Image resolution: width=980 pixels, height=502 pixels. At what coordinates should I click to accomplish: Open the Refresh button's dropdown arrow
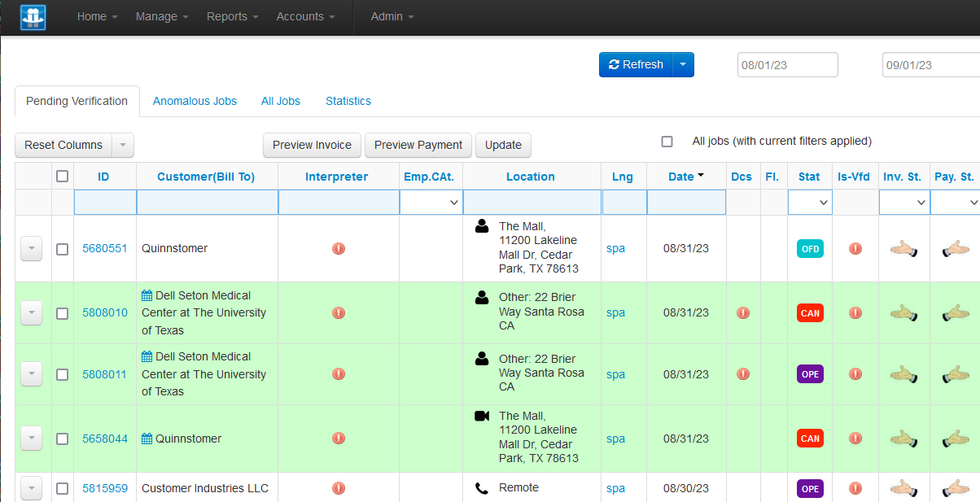click(684, 64)
